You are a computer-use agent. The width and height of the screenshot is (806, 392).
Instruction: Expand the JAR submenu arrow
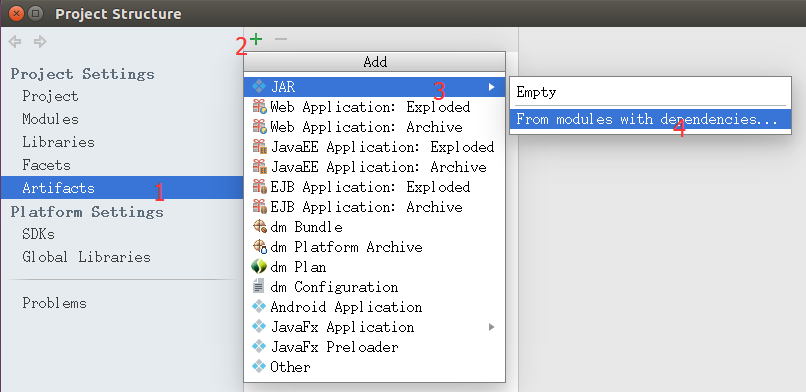(x=492, y=87)
